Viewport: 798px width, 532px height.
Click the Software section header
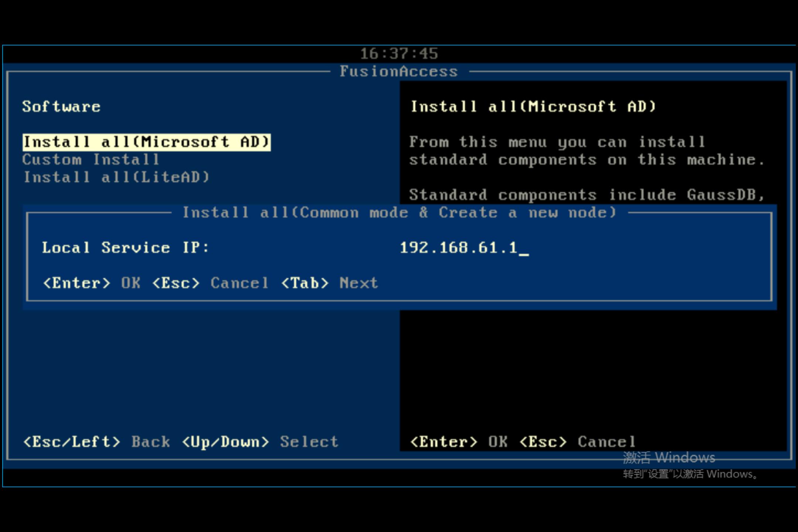61,106
